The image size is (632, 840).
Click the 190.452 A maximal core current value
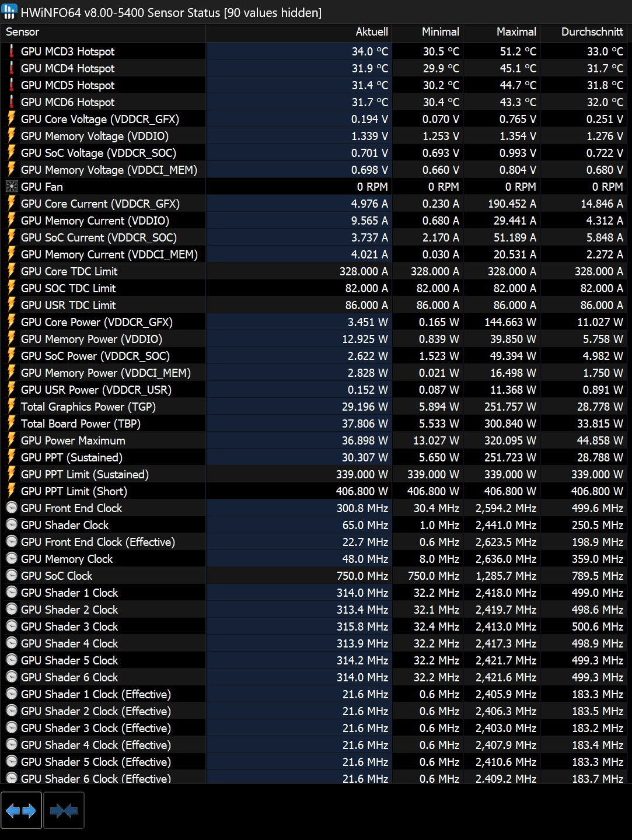pos(512,204)
